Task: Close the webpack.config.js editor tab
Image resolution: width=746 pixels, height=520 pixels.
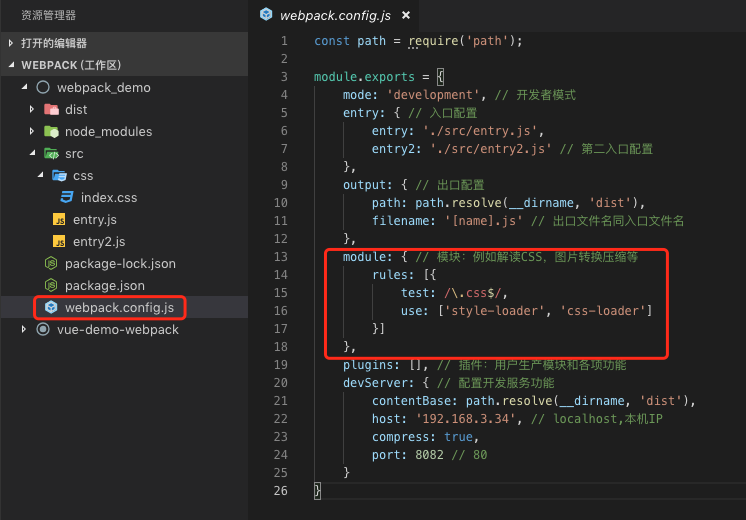Action: click(406, 15)
